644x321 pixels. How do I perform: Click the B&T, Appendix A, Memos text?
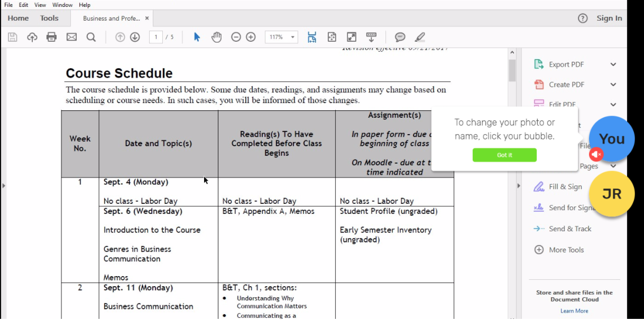(269, 211)
